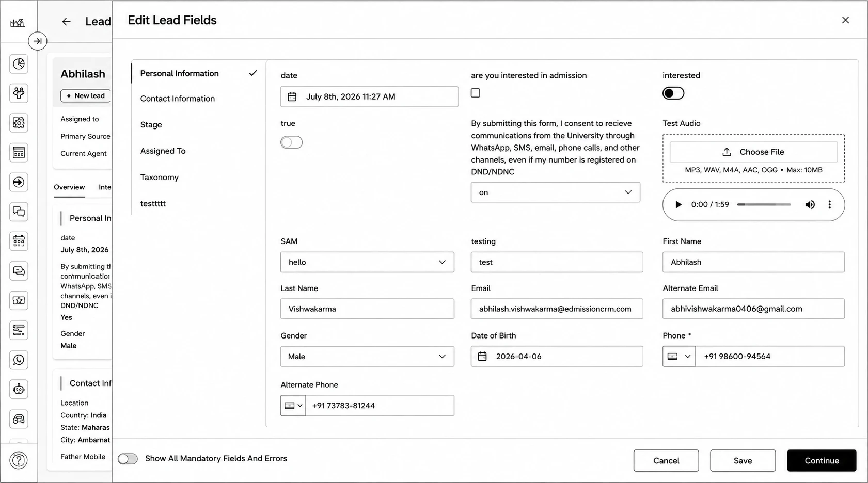Image resolution: width=868 pixels, height=483 pixels.
Task: Click the testing input field
Action: [557, 262]
